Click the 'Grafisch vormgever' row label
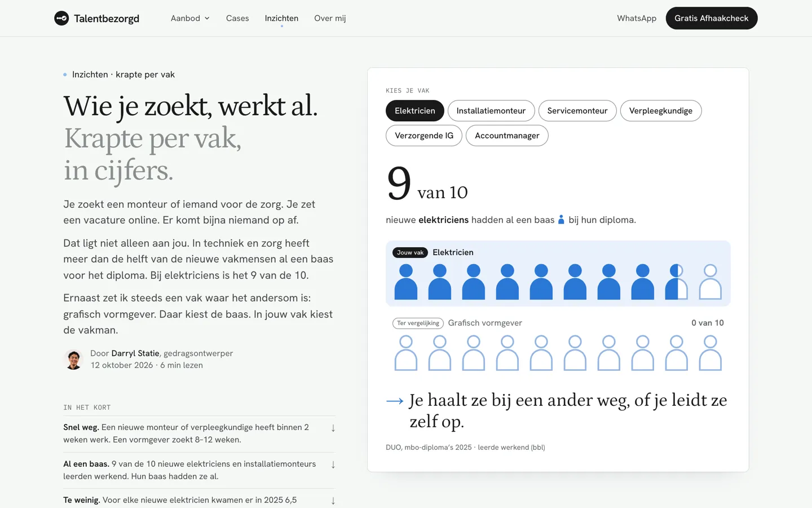Screen dimensions: 812x508 click(x=485, y=323)
